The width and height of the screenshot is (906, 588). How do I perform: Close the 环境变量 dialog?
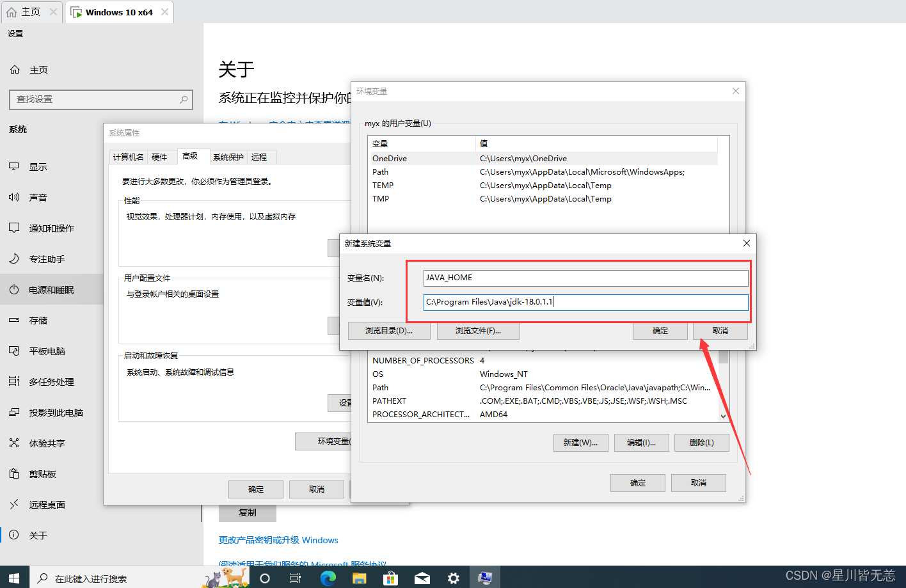(x=736, y=91)
